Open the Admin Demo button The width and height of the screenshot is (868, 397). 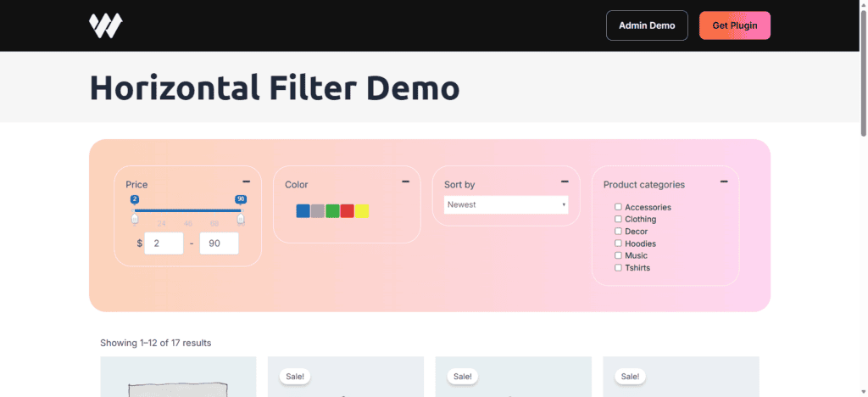(x=647, y=25)
